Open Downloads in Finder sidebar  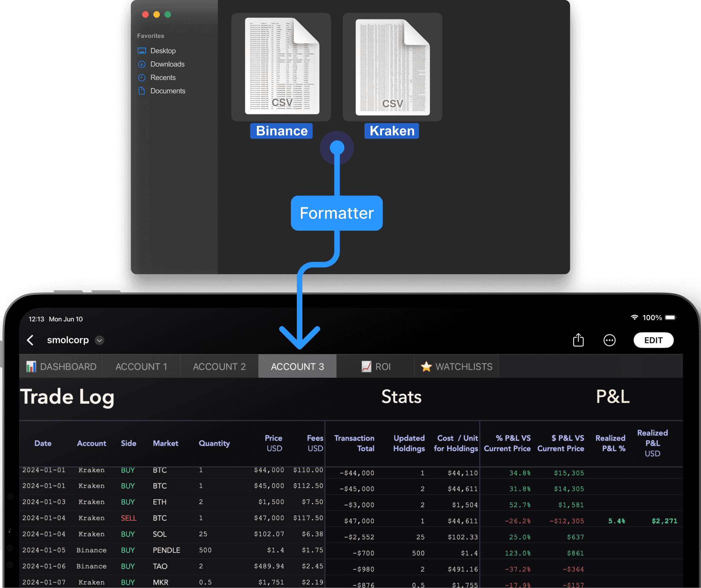tap(167, 64)
